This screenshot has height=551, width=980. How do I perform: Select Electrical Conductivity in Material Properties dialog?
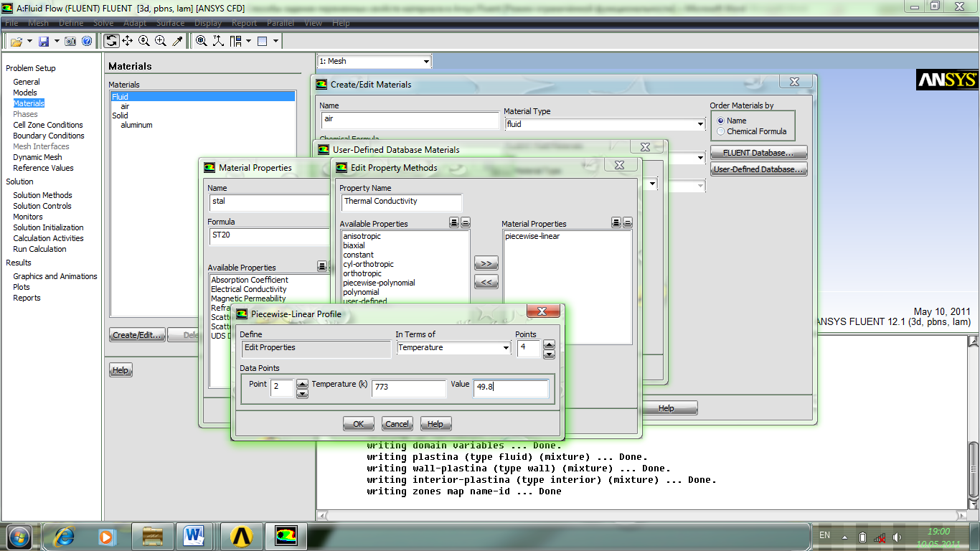click(x=249, y=289)
